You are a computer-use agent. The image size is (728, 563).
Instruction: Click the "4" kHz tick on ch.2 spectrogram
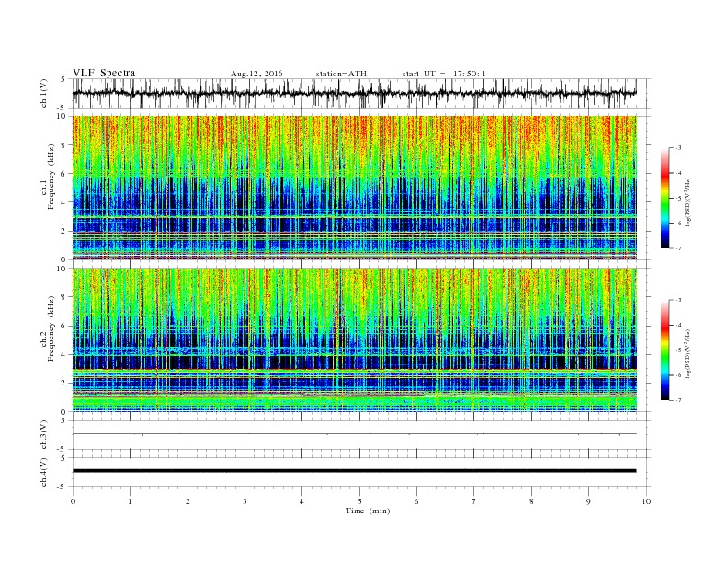point(64,355)
